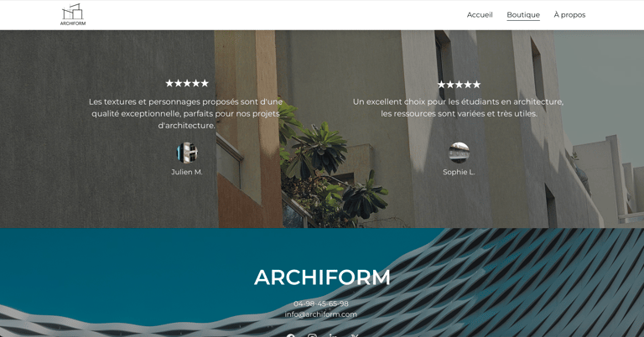
Task: Click the name Sophie L.
Action: coord(459,172)
